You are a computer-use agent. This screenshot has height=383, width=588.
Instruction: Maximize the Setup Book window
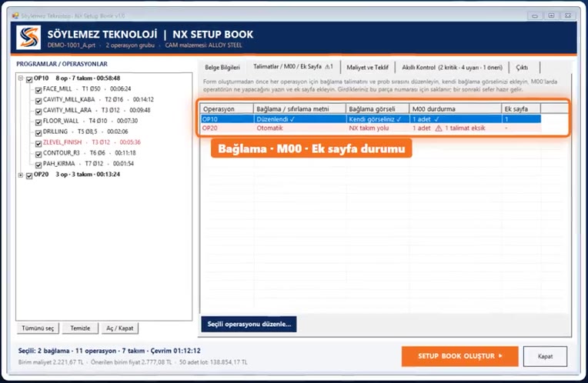(551, 15)
